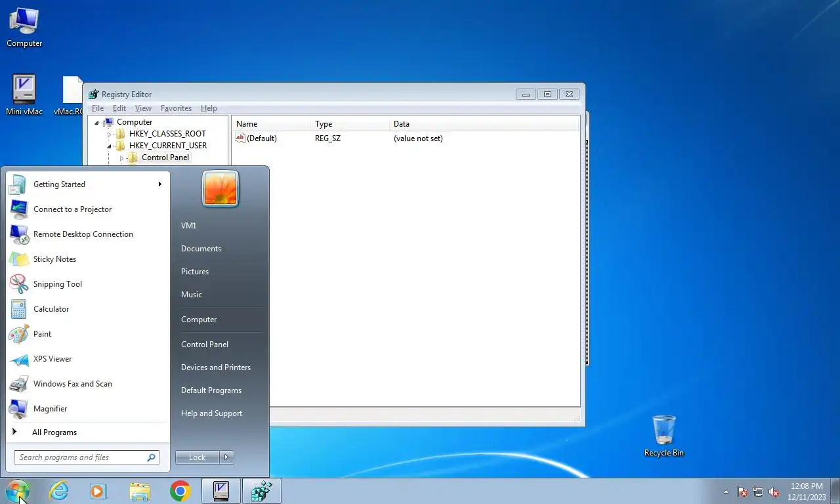
Task: Open Help and Support
Action: pos(211,413)
